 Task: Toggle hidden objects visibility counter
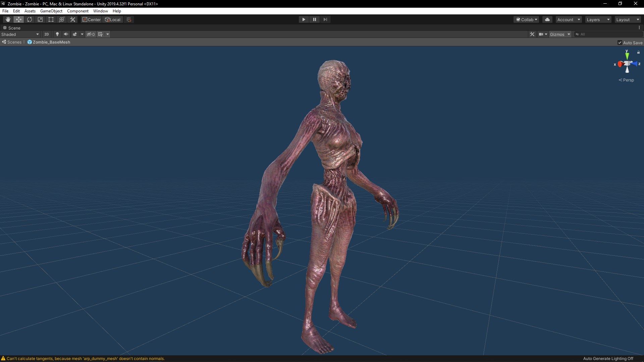91,34
